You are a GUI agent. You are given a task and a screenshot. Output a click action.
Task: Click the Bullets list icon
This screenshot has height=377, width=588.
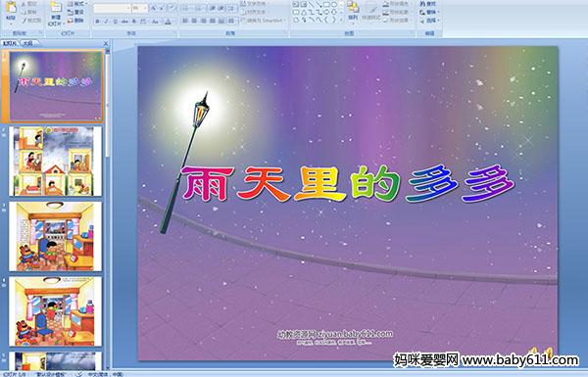187,8
